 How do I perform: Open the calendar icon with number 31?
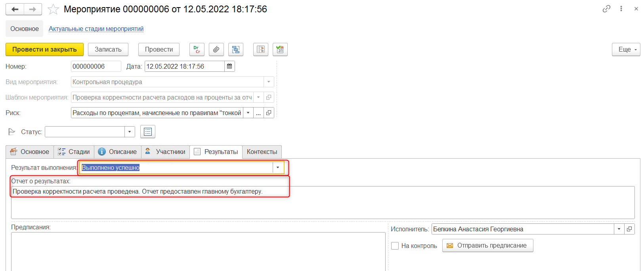[280, 50]
